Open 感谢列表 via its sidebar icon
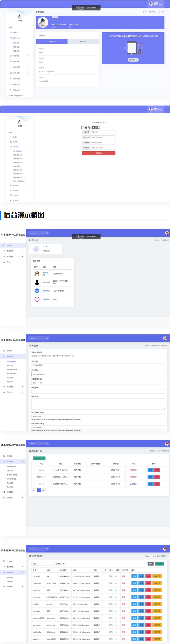 click(x=11, y=85)
